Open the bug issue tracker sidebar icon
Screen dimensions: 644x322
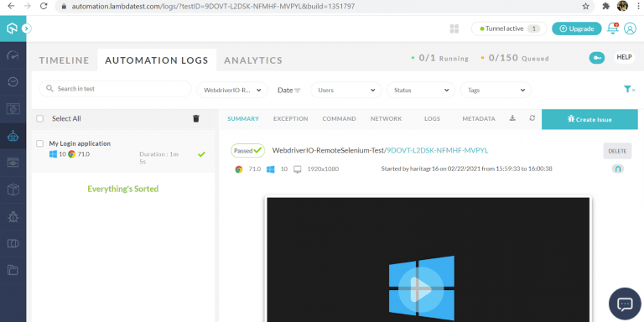click(13, 216)
